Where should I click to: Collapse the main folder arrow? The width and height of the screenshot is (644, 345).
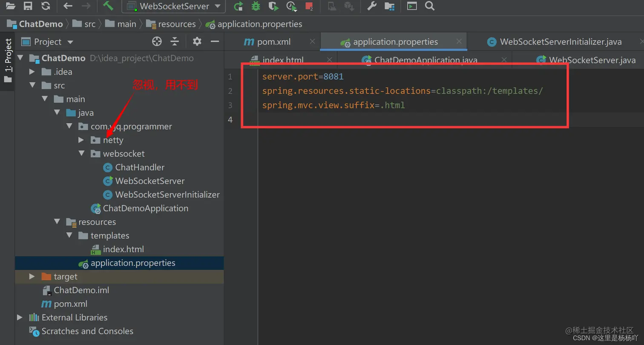click(x=44, y=99)
